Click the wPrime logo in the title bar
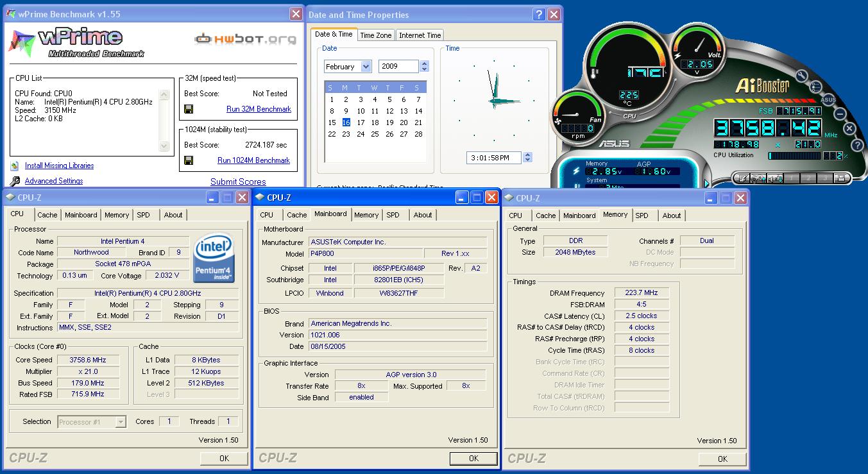868x474 pixels. tap(11, 14)
